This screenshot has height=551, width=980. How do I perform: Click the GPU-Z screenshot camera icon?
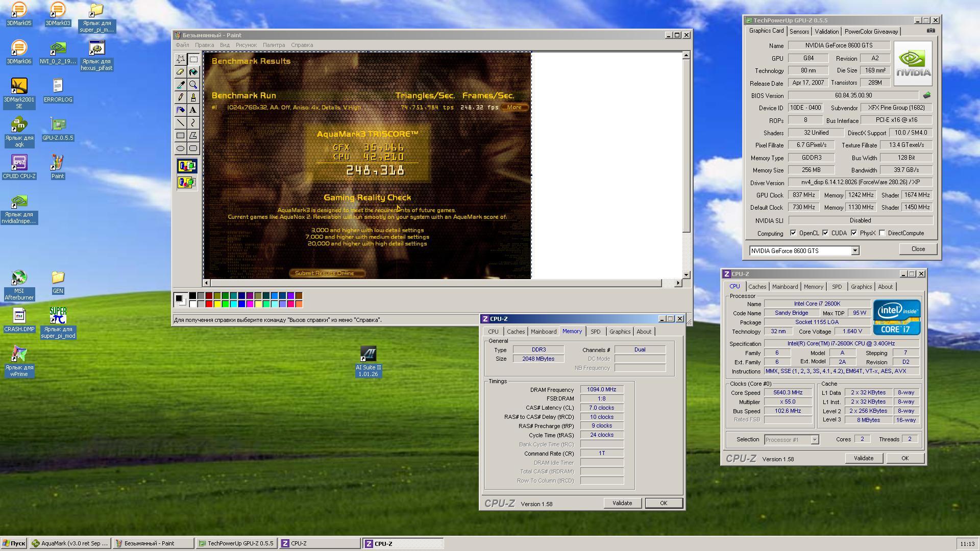tap(931, 31)
